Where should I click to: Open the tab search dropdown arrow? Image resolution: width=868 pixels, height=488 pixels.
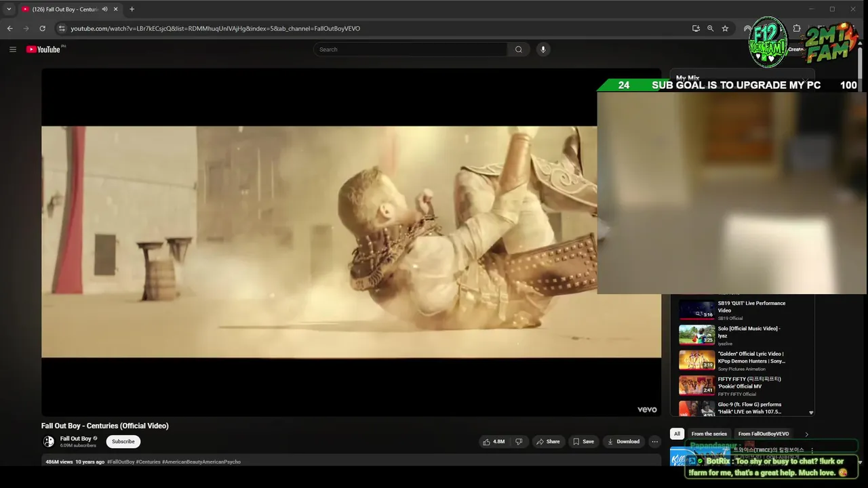click(x=9, y=9)
